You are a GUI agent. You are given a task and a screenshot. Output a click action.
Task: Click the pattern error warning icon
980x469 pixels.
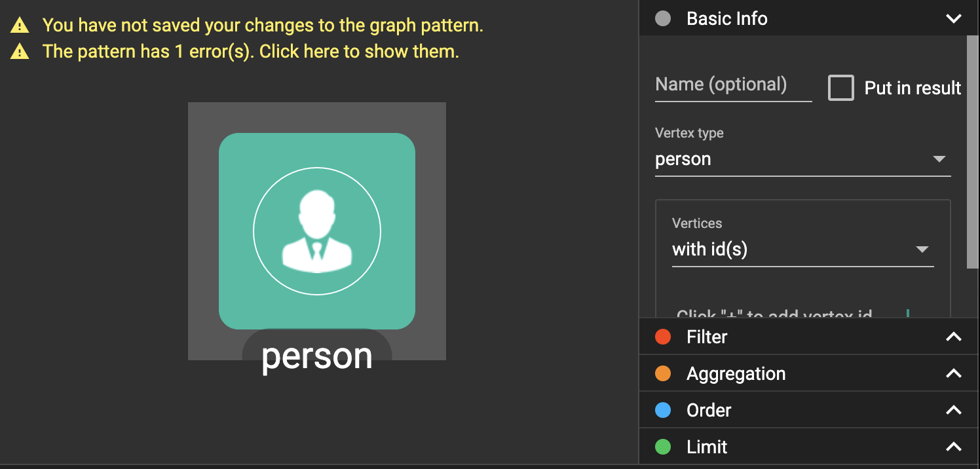coord(20,52)
